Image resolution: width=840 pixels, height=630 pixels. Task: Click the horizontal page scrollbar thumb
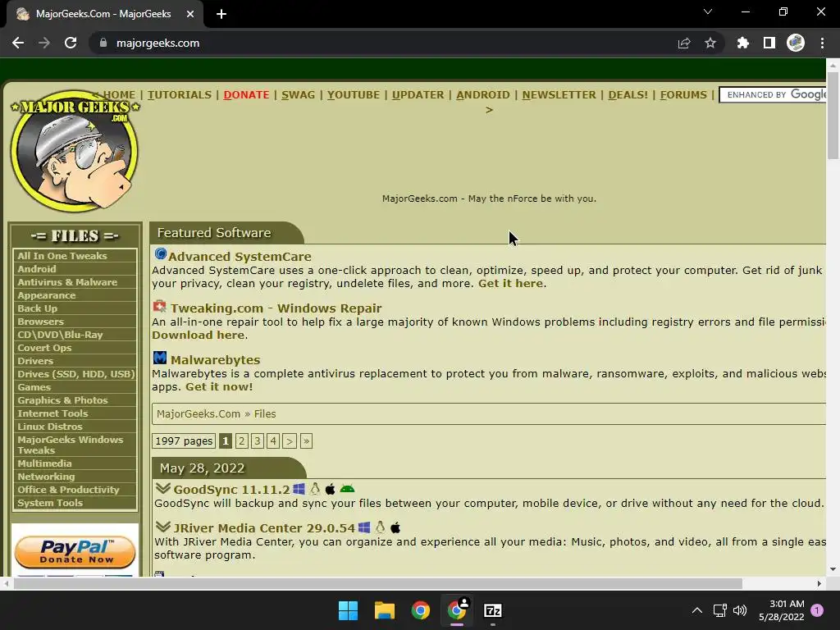377,583
